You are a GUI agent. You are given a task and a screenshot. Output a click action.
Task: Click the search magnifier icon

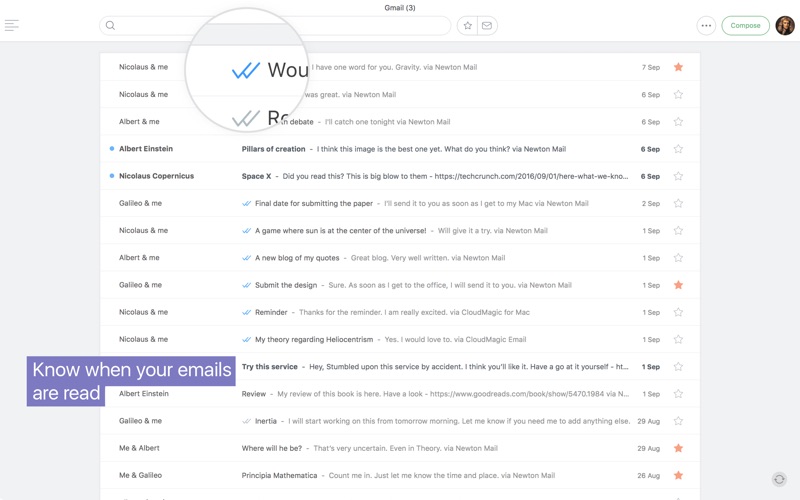[x=111, y=25]
